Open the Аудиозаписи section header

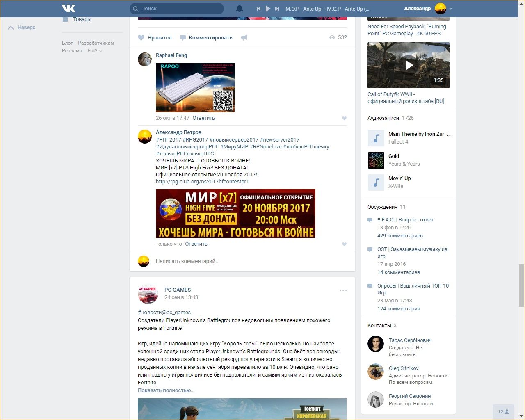[x=383, y=118]
